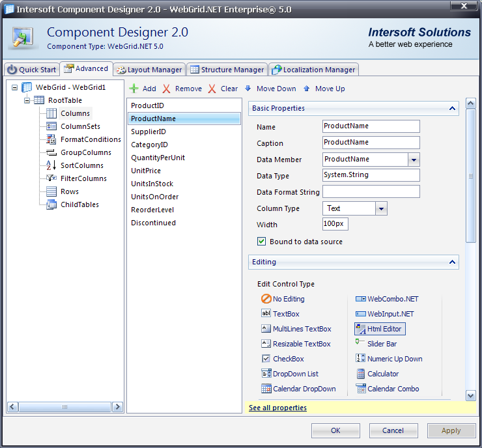This screenshot has width=482, height=448.
Task: Select Calendar DropDown edit control
Action: pos(298,389)
